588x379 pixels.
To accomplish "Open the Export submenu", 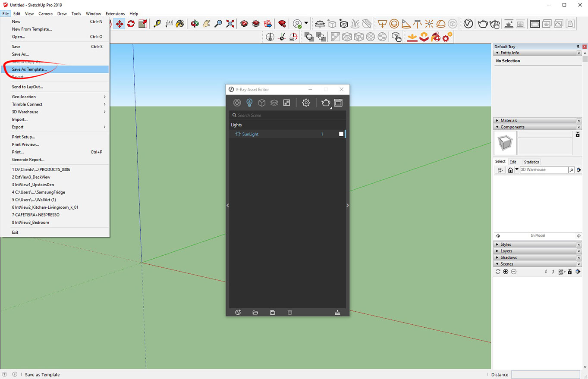I will pyautogui.click(x=55, y=127).
